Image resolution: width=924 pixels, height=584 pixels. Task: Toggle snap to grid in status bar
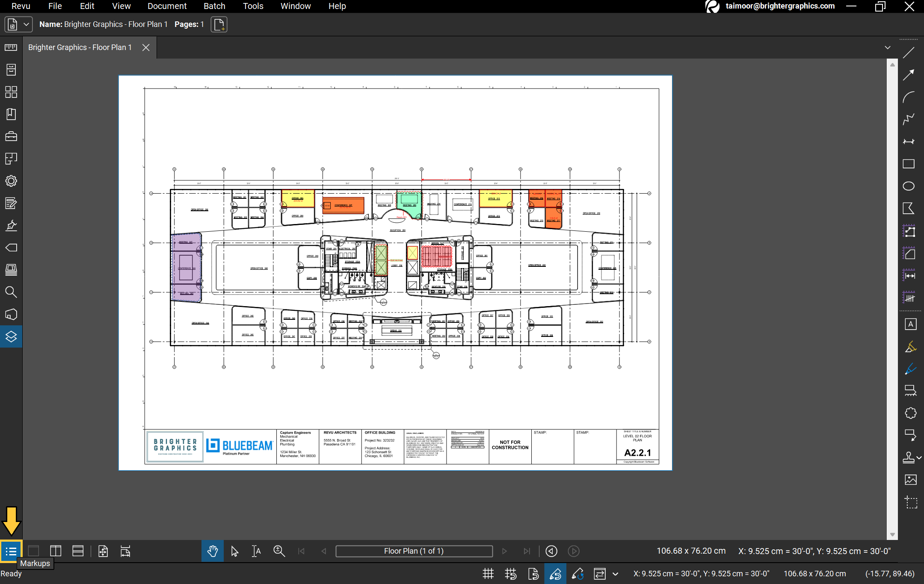[x=510, y=574]
